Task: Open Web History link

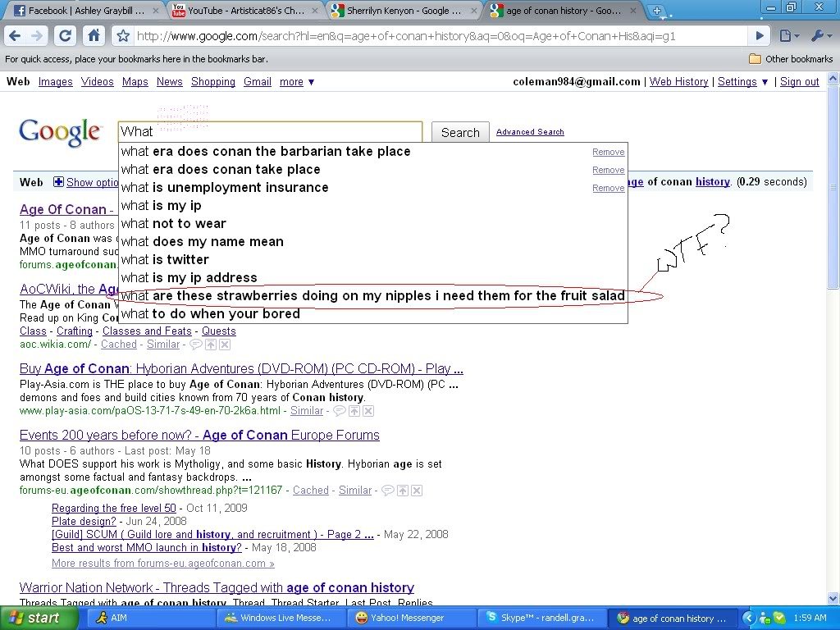Action: click(678, 81)
